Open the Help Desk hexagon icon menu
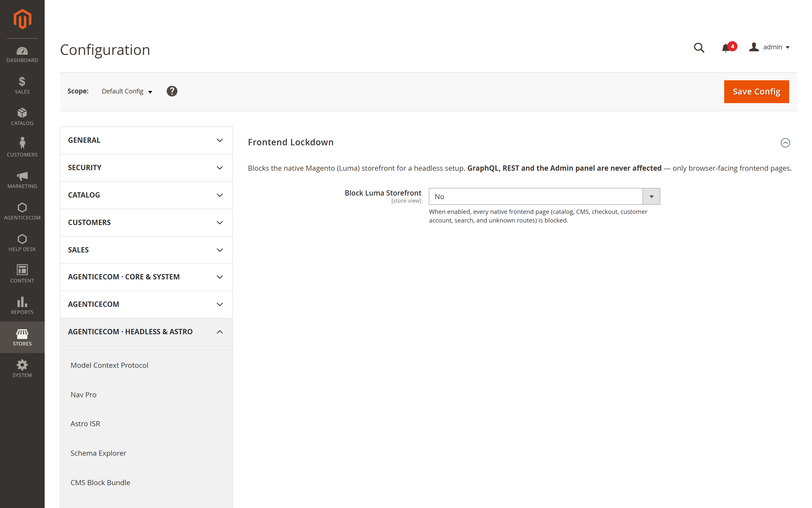 22,243
